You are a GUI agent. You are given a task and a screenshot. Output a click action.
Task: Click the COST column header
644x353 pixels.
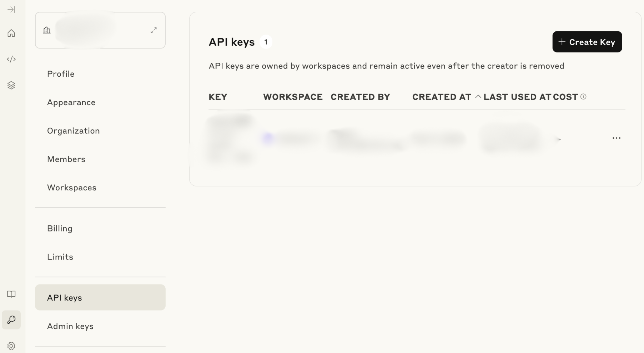click(x=565, y=97)
